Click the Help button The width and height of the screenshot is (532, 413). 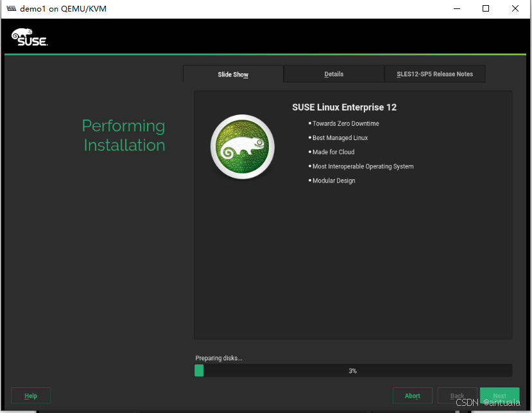pos(31,396)
